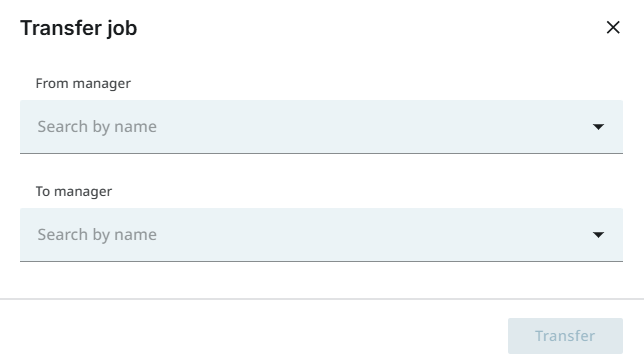
Task: Click the To manager combo box
Action: click(321, 235)
